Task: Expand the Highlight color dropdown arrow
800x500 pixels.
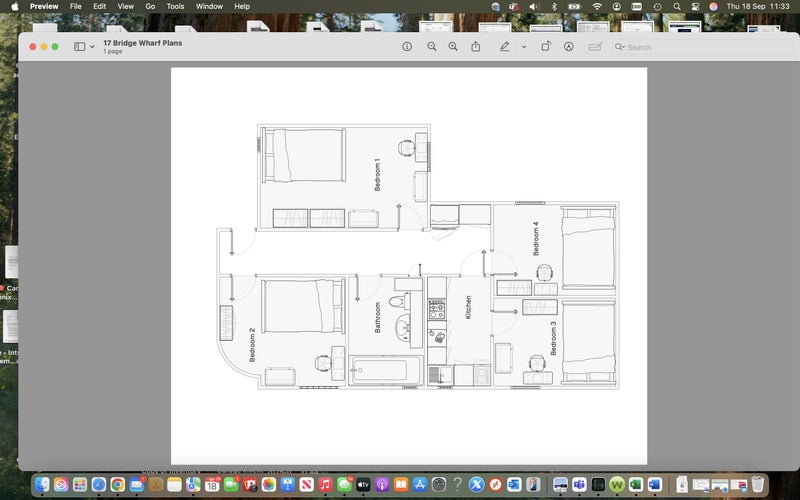Action: coord(523,47)
